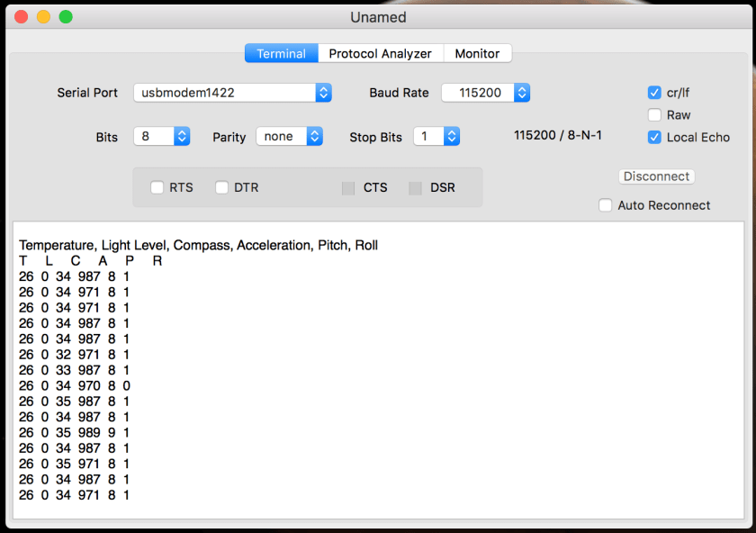This screenshot has width=756, height=533.
Task: Open the Stop Bits dropdown
Action: point(436,137)
